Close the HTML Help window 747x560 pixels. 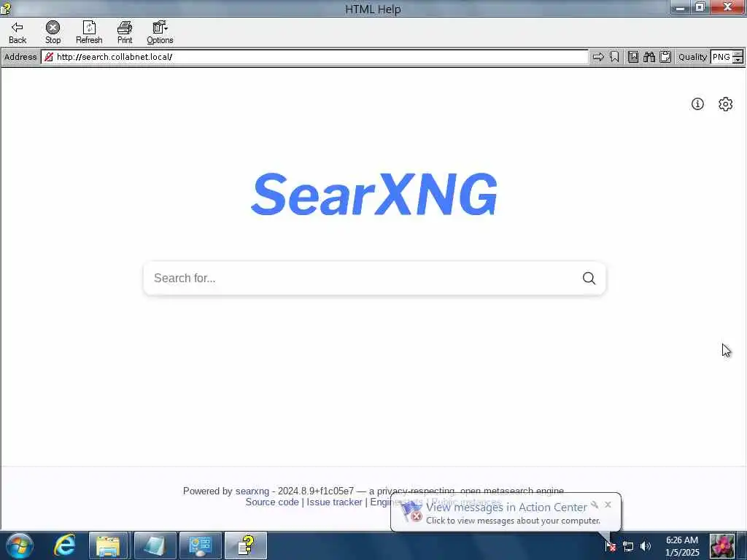coord(727,7)
